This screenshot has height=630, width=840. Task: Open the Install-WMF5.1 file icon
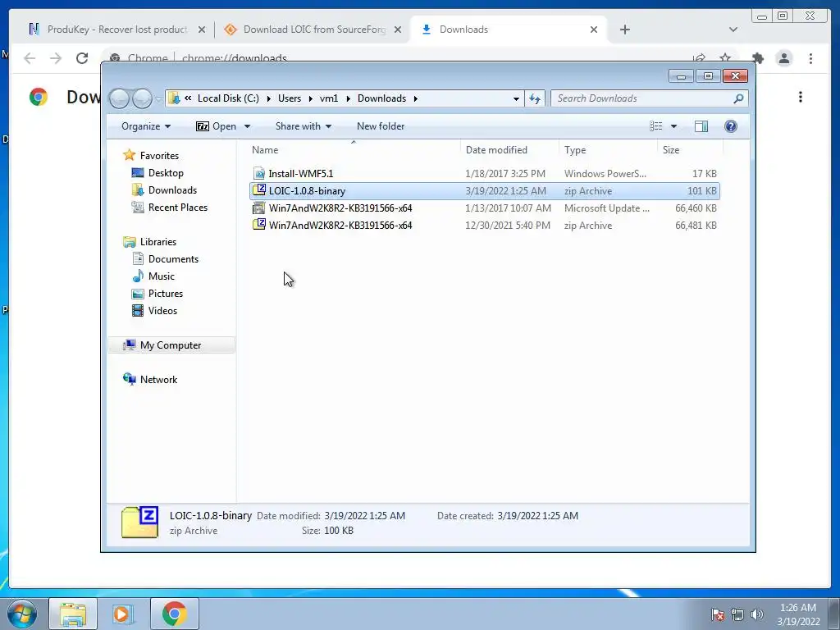point(259,174)
